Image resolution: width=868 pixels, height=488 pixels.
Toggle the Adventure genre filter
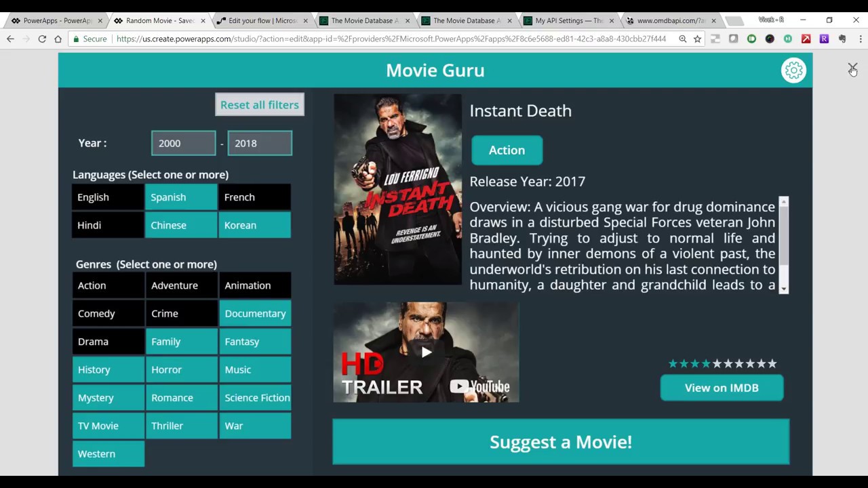[x=181, y=285]
